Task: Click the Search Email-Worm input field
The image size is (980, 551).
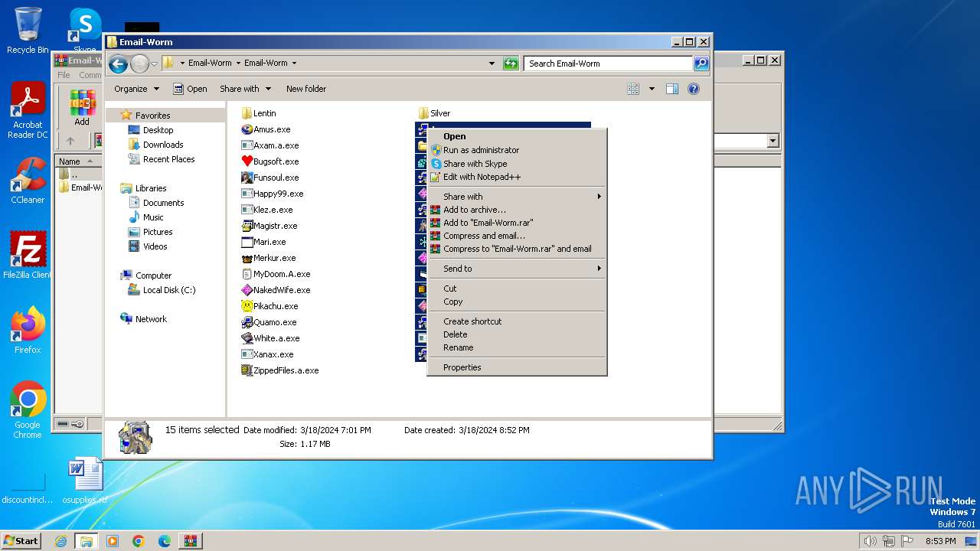Action: coord(609,64)
